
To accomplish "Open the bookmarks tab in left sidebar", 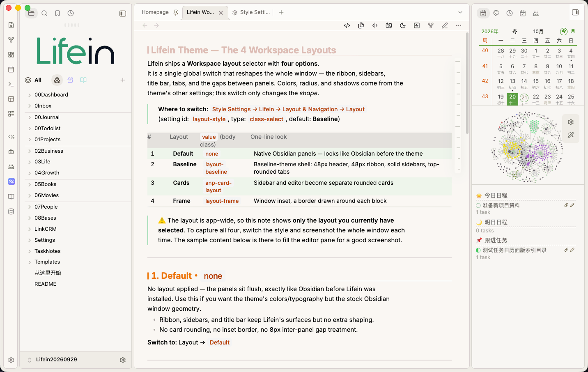I will 57,13.
